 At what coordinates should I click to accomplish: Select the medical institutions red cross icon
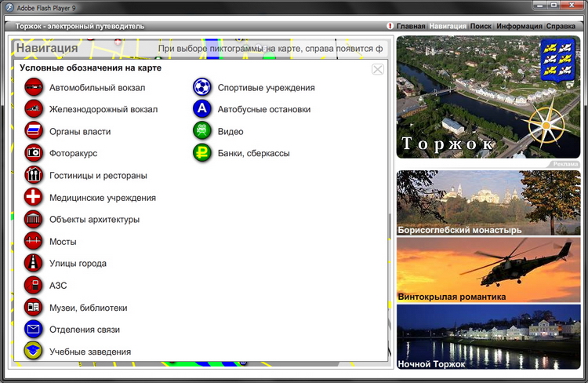click(x=33, y=197)
